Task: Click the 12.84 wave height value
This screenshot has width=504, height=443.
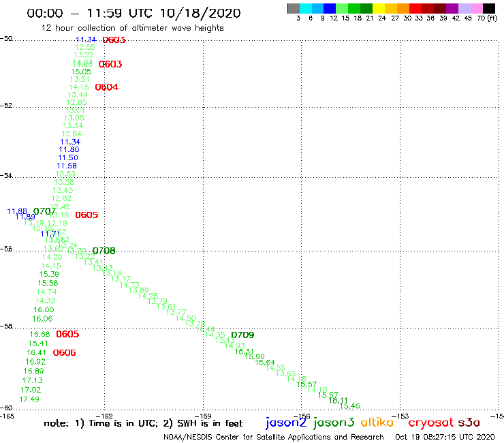Action: pos(72,134)
